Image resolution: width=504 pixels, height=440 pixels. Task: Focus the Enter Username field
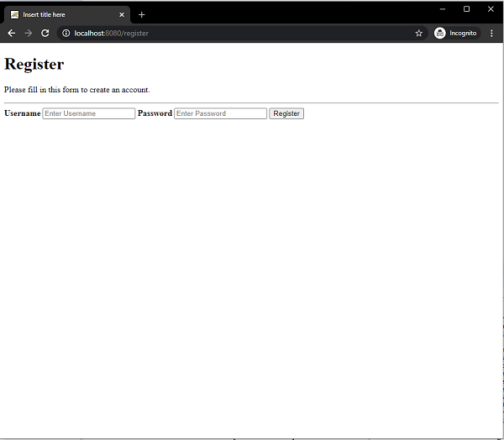coord(88,113)
